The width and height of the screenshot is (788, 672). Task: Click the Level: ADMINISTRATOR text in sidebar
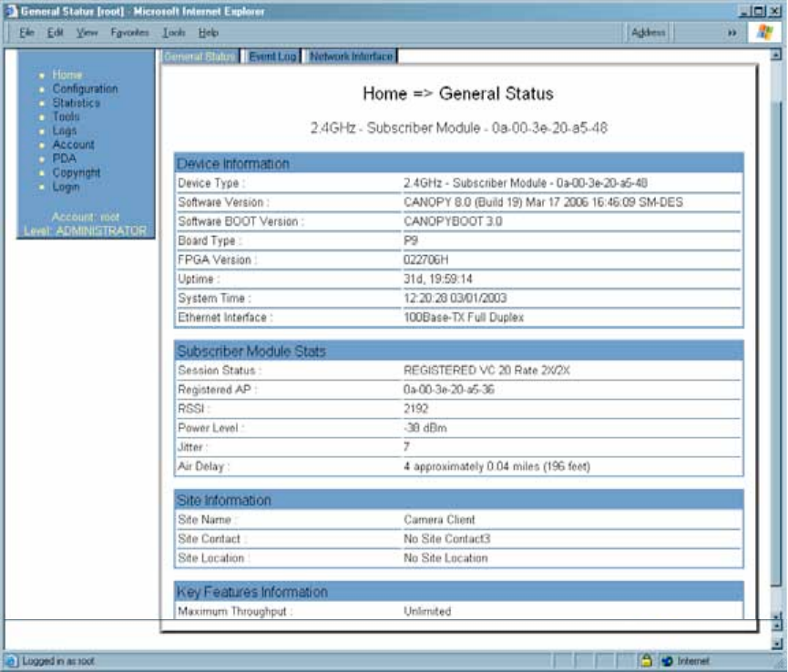tap(86, 231)
